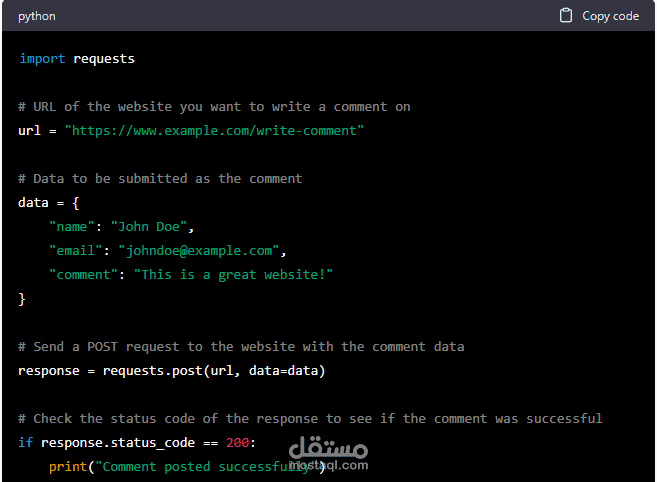657x482 pixels.
Task: Click the "email" dictionary key
Action: (x=76, y=251)
